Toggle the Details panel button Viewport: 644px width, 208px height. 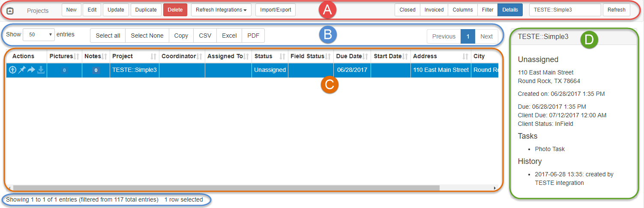click(510, 10)
